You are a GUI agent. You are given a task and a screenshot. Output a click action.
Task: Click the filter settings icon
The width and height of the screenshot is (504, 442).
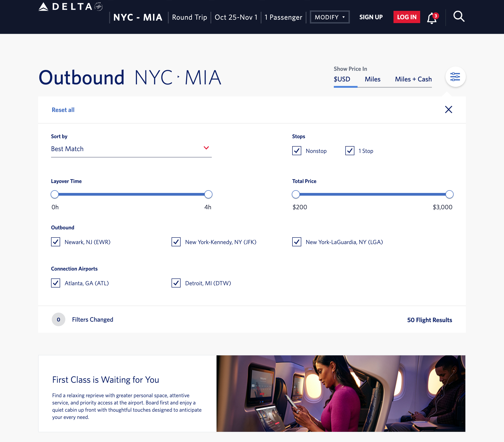(x=455, y=77)
